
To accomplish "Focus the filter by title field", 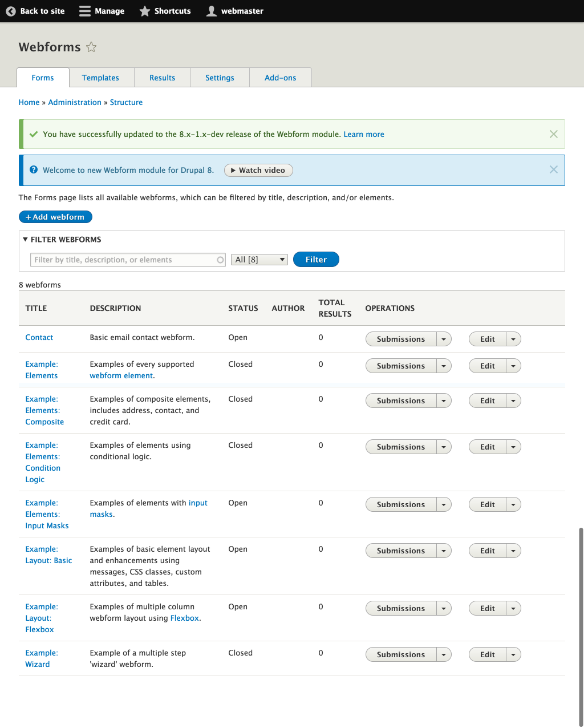I will [128, 260].
